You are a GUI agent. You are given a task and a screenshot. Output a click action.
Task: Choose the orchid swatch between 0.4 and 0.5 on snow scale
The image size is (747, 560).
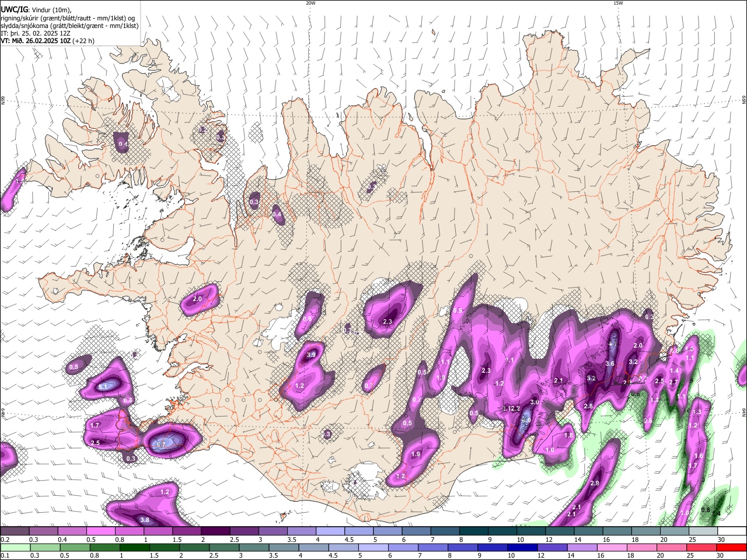(x=72, y=531)
